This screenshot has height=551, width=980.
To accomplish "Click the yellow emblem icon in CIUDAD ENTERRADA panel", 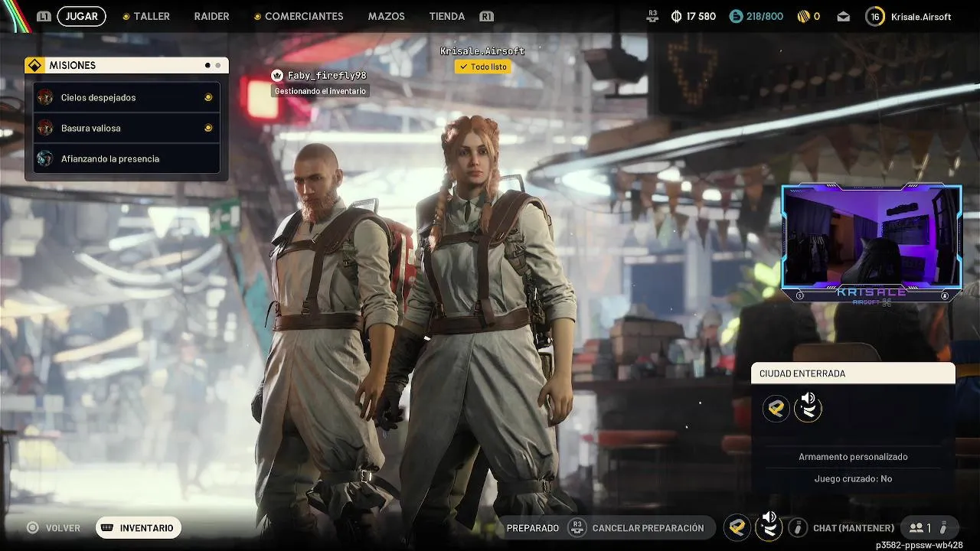I will 776,409.
